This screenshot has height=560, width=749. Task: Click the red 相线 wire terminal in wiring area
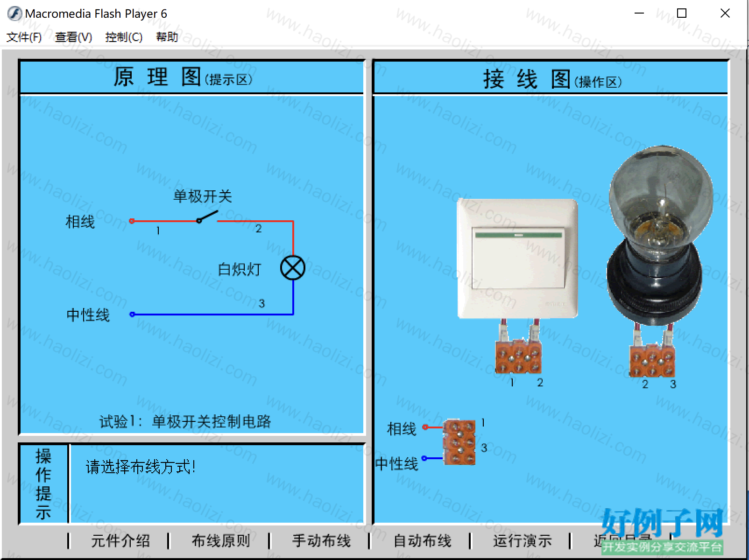[425, 427]
